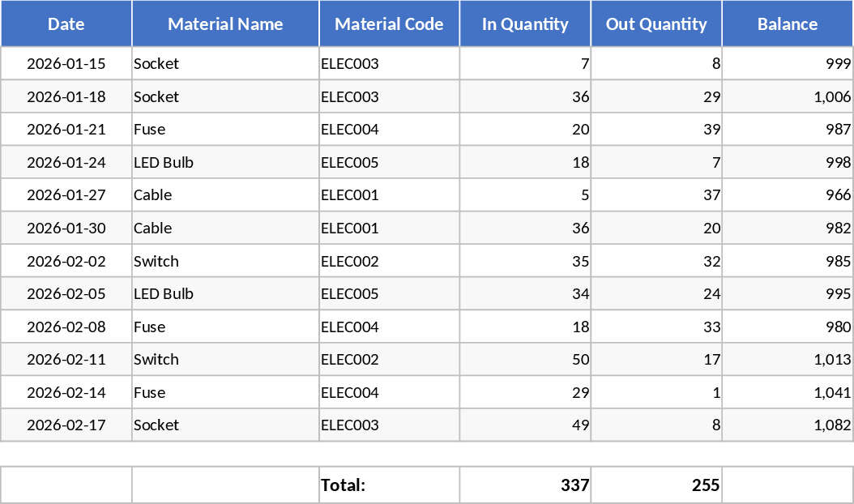Image resolution: width=854 pixels, height=504 pixels.
Task: Select the date cell 2026-02-17
Action: pyautogui.click(x=66, y=425)
